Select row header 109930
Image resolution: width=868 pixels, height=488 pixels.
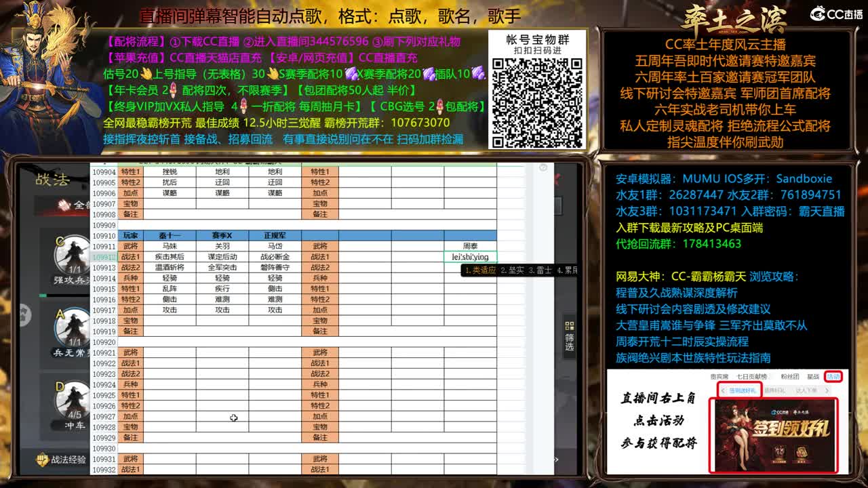click(x=104, y=449)
